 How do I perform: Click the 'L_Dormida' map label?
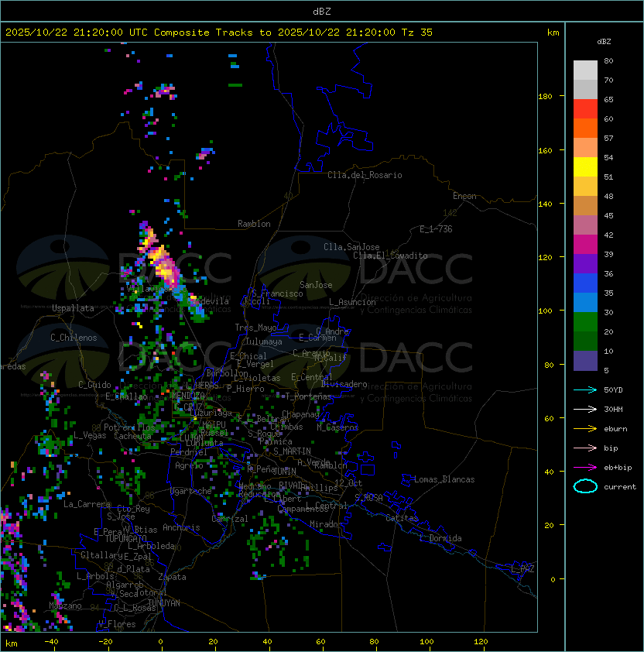[x=440, y=538]
